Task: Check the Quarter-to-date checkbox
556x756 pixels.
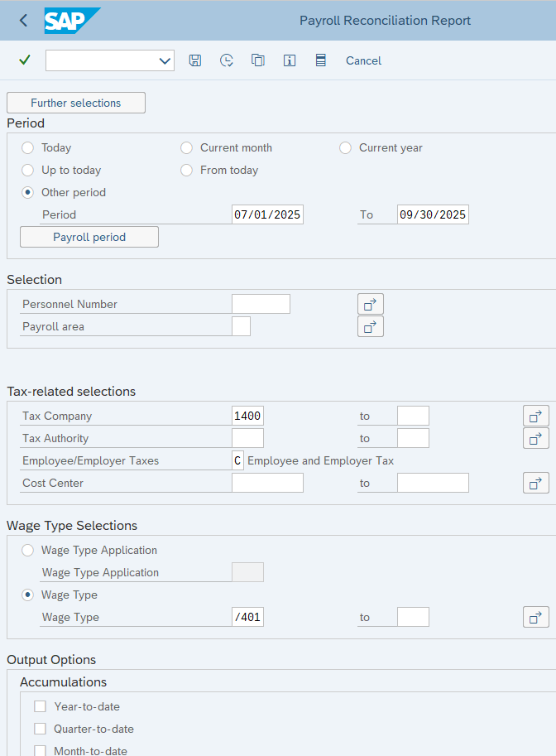Action: tap(40, 729)
